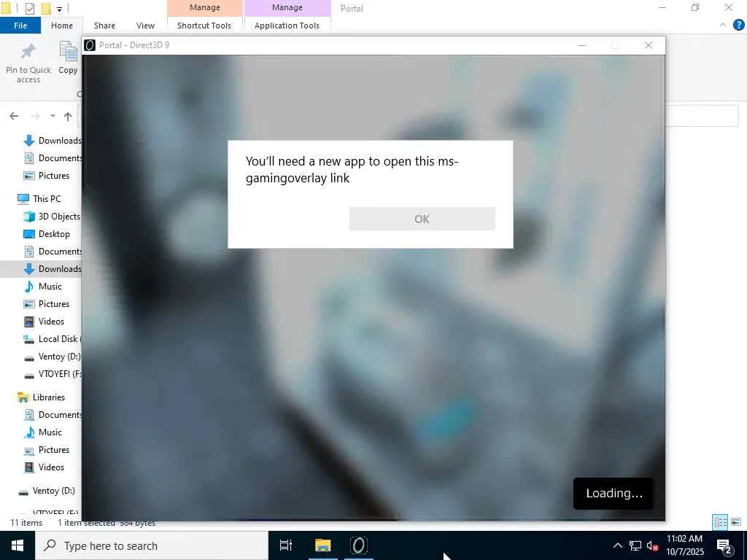Select the Shortcut Tools tab
Screen dimensions: 747x560
204,26
